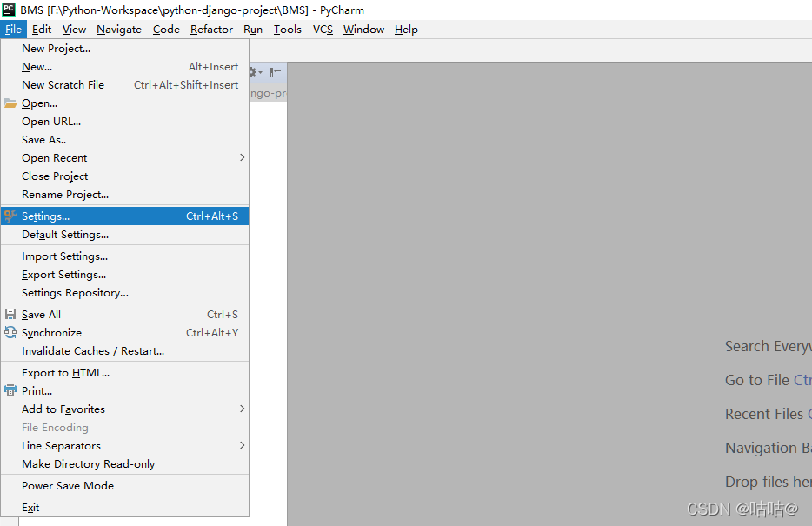Choose Synchronize menu item
Screen dimensions: 812x526
(x=125, y=332)
